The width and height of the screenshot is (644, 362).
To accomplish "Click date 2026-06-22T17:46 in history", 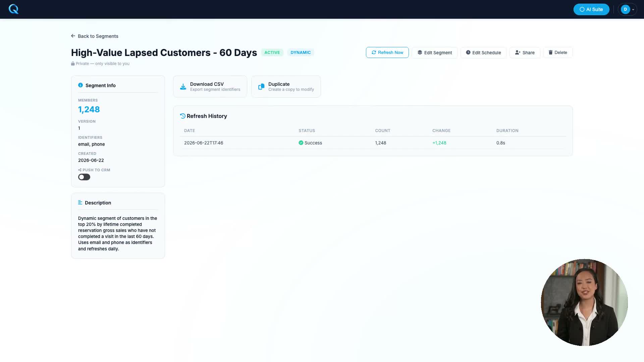I will coord(204,143).
